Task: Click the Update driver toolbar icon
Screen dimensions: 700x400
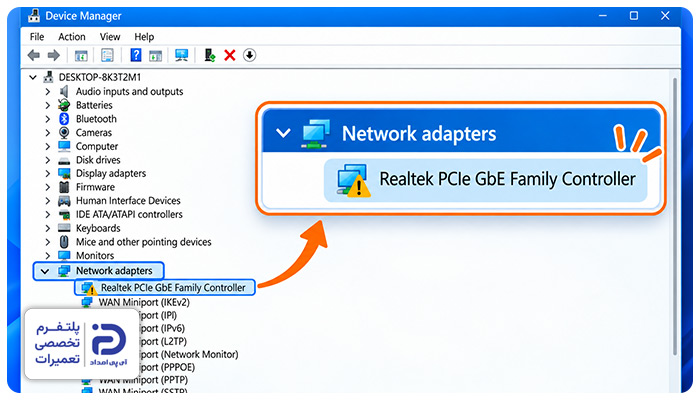Action: 209,55
